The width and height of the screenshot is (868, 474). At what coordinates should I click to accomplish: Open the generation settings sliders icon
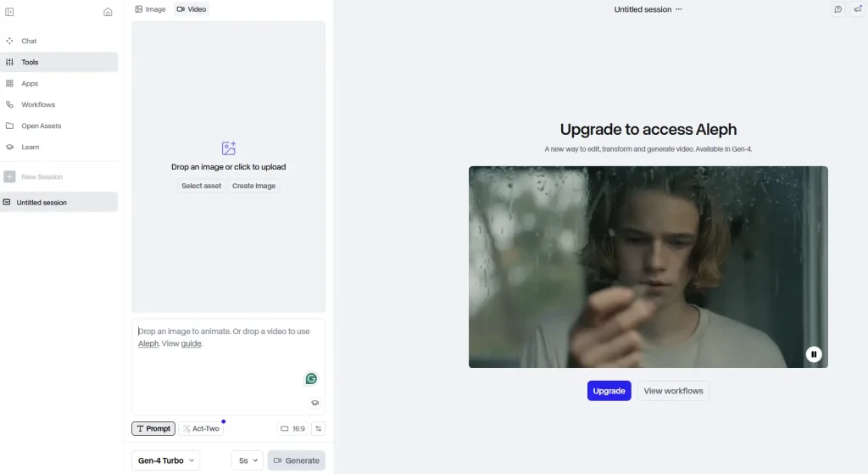pos(318,429)
